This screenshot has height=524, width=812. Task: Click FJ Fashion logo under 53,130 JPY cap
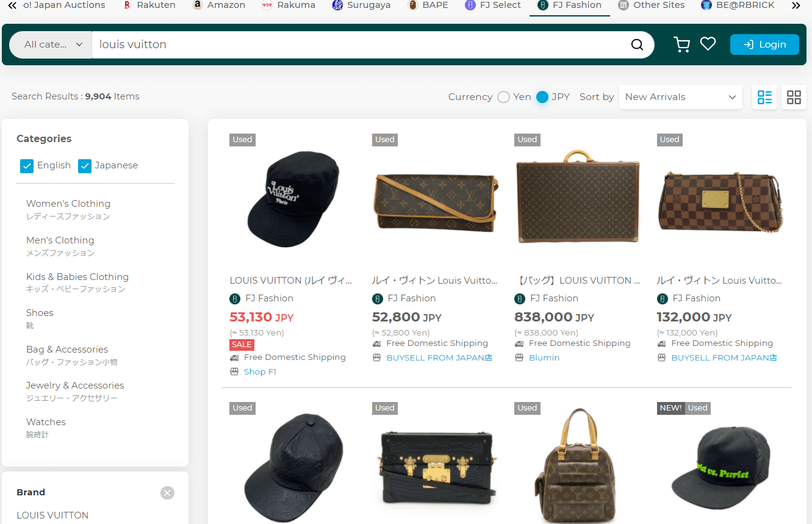pyautogui.click(x=235, y=299)
